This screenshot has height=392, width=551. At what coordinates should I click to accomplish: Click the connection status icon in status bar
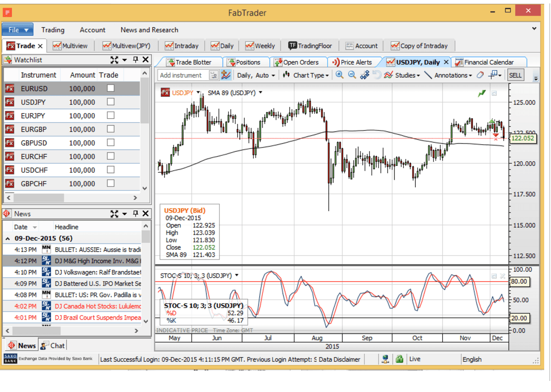tap(385, 359)
